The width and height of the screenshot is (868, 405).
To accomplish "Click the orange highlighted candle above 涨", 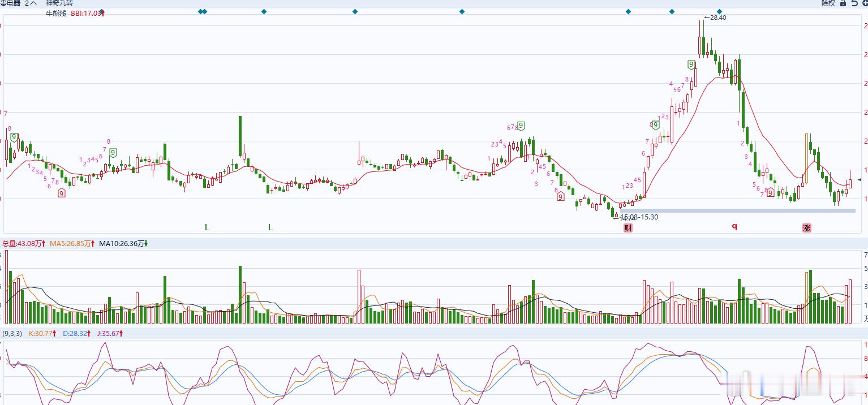I will click(807, 158).
